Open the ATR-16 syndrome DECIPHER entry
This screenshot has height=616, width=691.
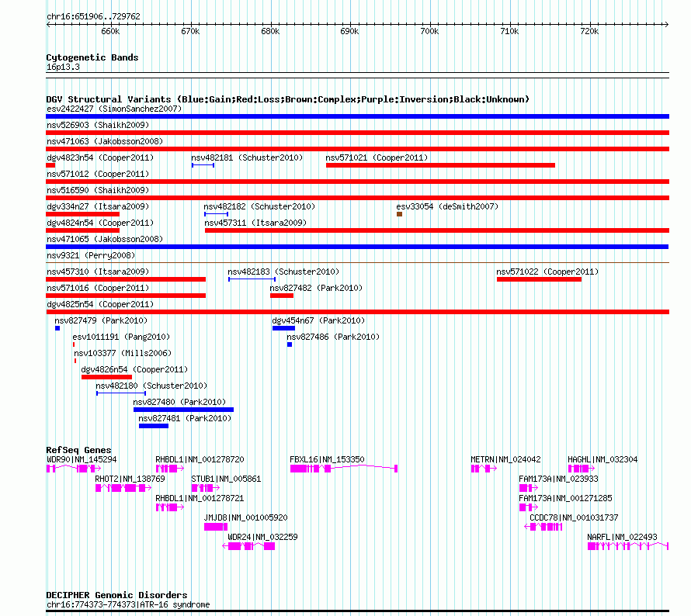tap(128, 604)
